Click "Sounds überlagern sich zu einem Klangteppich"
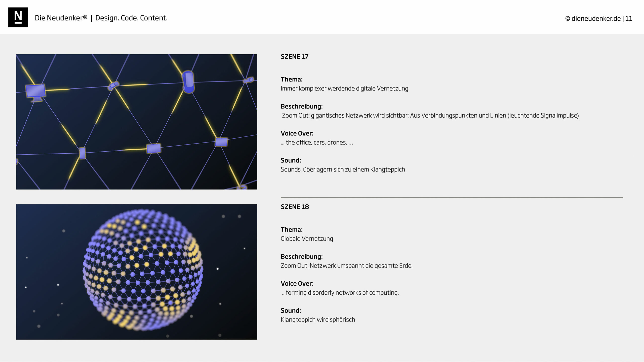644x362 pixels. click(x=343, y=169)
